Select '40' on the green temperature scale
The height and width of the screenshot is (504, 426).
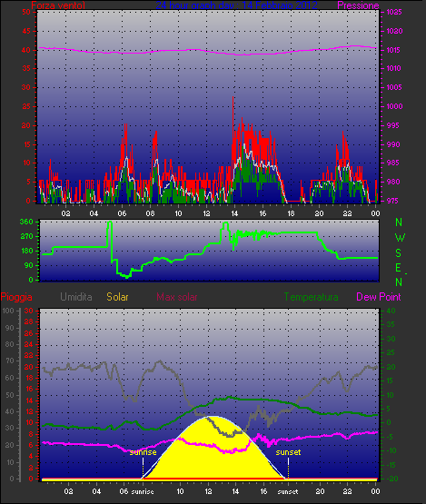(391, 311)
